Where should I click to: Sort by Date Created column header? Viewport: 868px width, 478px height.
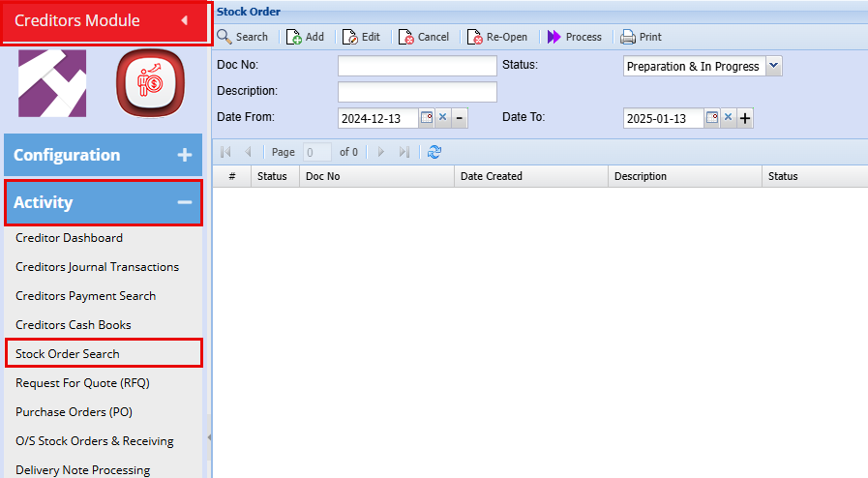point(531,176)
